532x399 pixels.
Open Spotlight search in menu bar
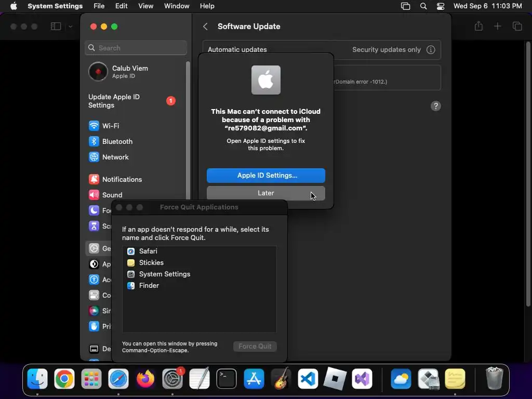[423, 6]
